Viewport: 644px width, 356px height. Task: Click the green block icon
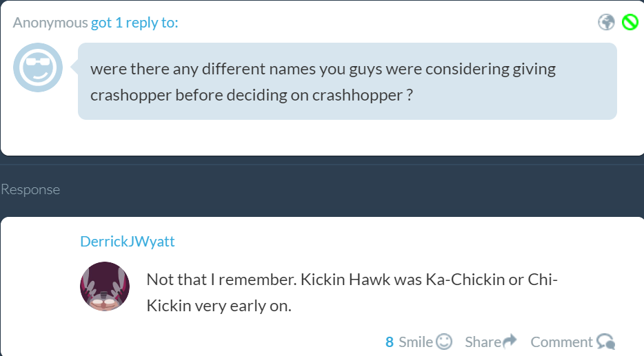[x=630, y=23]
